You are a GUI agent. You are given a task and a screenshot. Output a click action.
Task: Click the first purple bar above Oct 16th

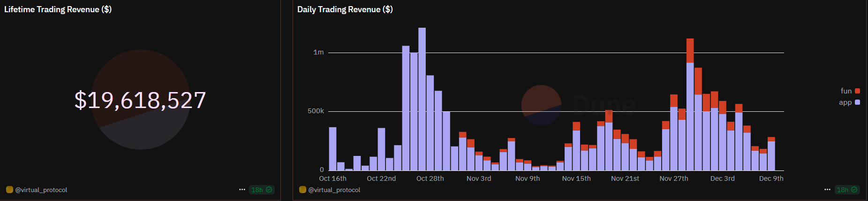coord(332,148)
